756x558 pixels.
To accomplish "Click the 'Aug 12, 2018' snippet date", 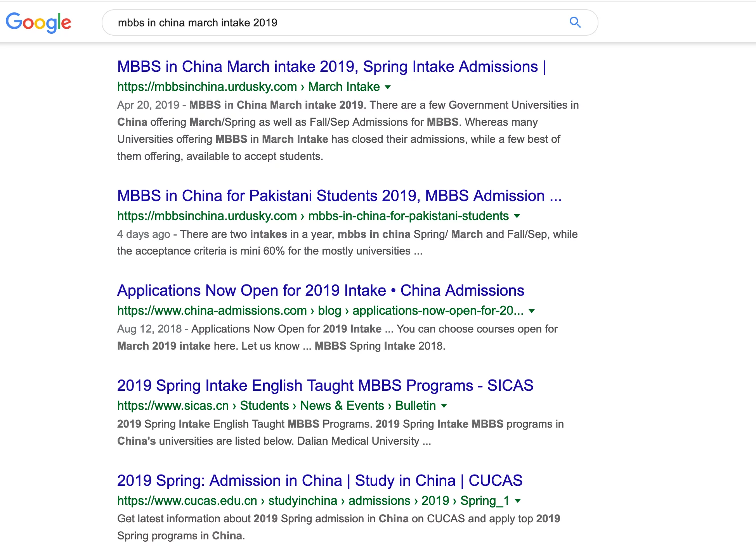I will (x=149, y=329).
